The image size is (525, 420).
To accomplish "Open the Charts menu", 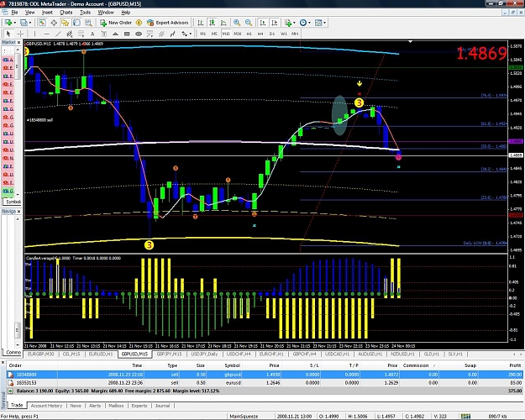I will point(66,13).
